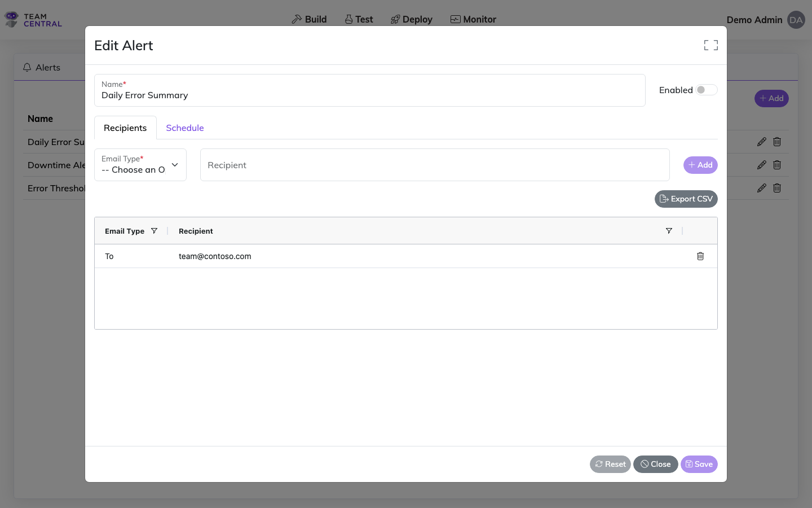
Task: Click the Demo Admin avatar icon
Action: coord(796,20)
